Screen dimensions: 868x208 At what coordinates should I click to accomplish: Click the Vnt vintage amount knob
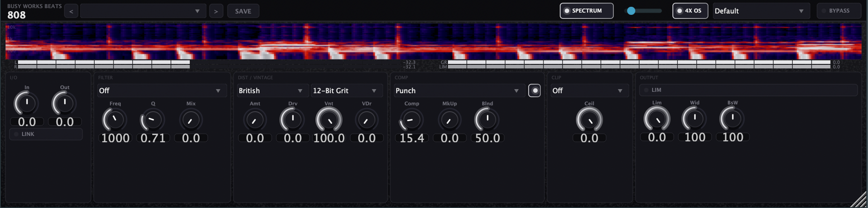[x=329, y=120]
